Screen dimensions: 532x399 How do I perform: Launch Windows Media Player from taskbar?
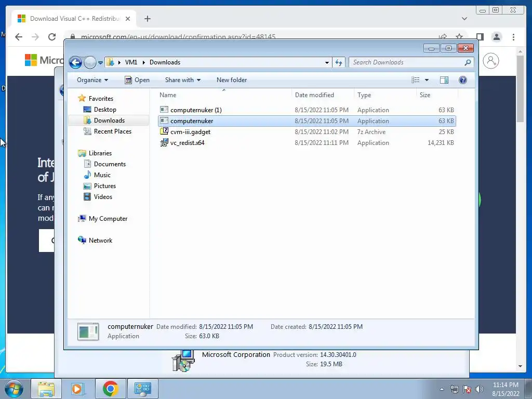(78, 389)
